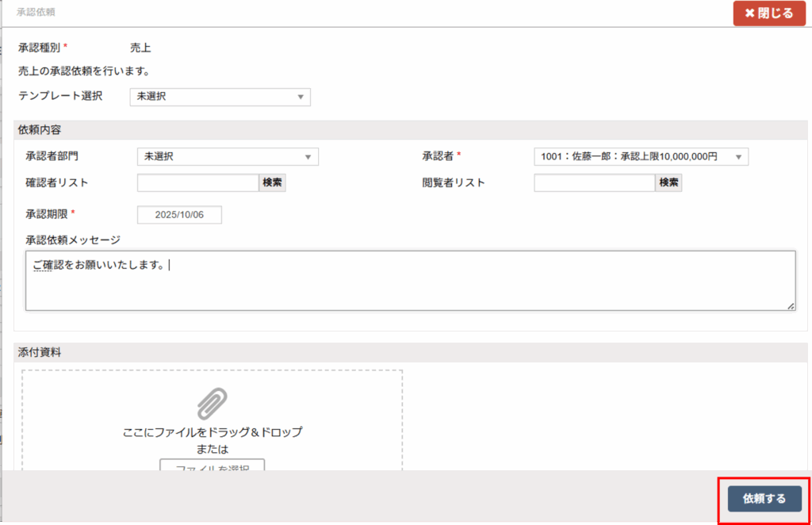Click the 承認期限 date field
The width and height of the screenshot is (812, 525).
(179, 215)
